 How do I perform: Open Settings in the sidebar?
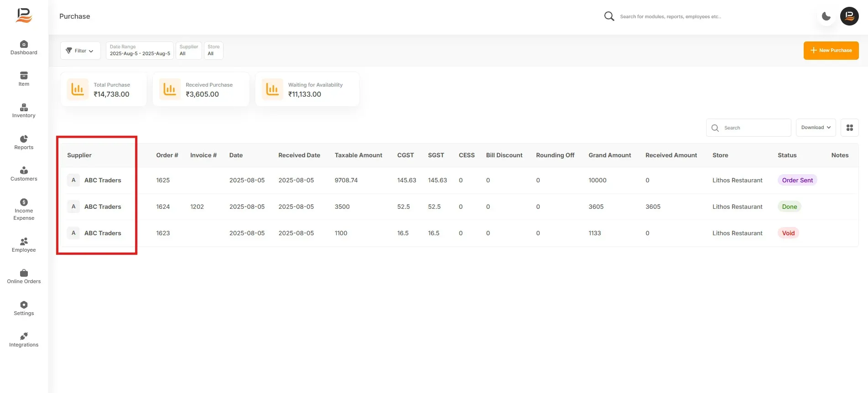[24, 309]
